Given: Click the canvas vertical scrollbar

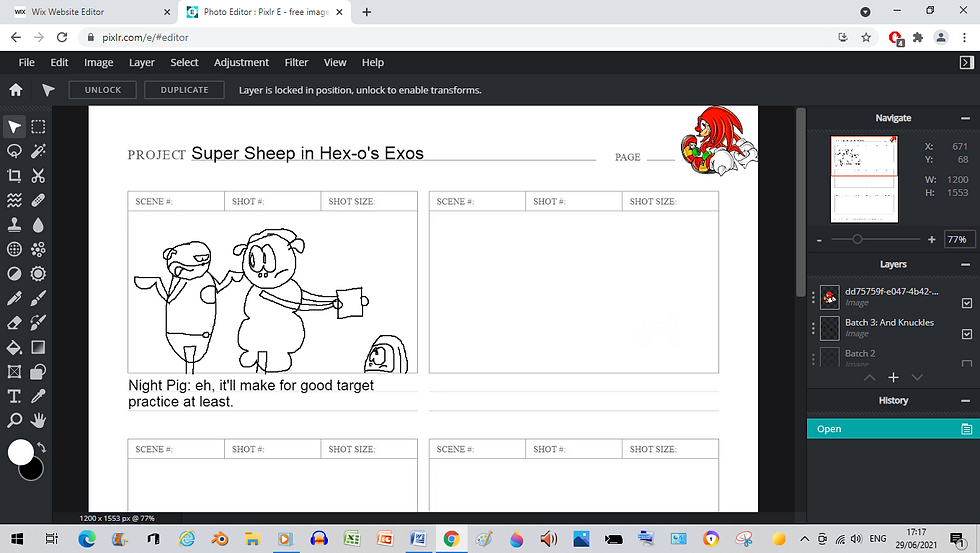Looking at the screenshot, I should (x=801, y=203).
